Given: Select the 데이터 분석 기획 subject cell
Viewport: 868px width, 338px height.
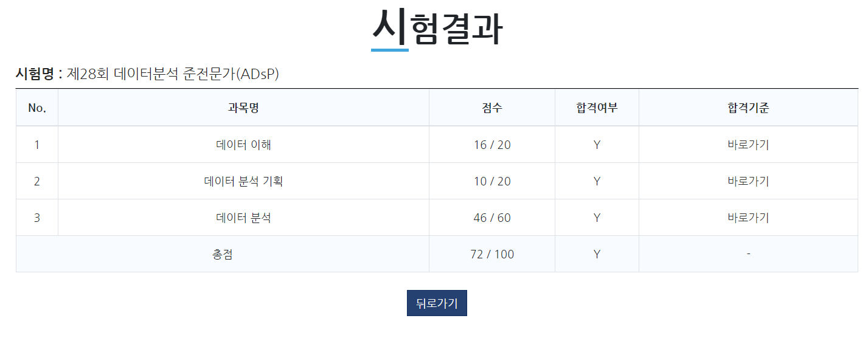Looking at the screenshot, I should [x=243, y=181].
